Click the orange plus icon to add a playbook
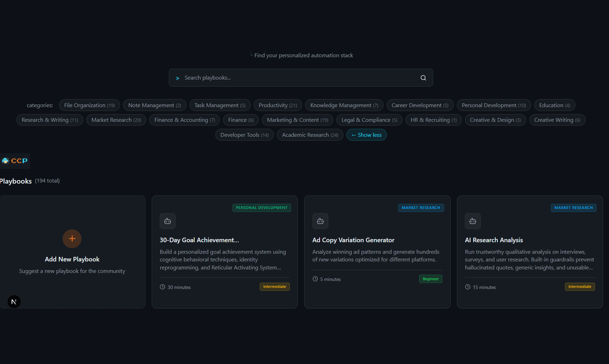Screen dimensions: 609x364 tap(72, 239)
